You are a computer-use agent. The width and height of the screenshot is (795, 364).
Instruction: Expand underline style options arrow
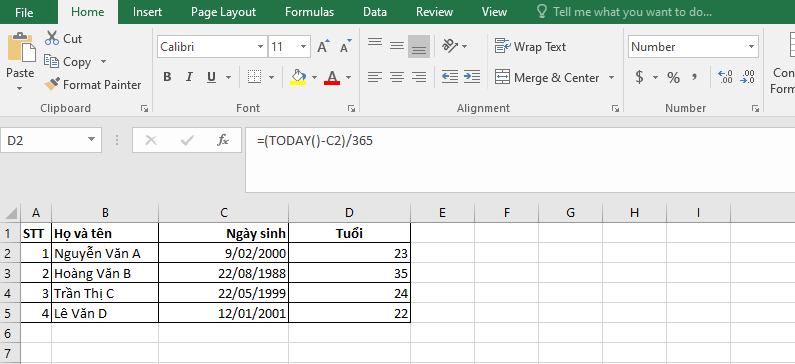228,78
